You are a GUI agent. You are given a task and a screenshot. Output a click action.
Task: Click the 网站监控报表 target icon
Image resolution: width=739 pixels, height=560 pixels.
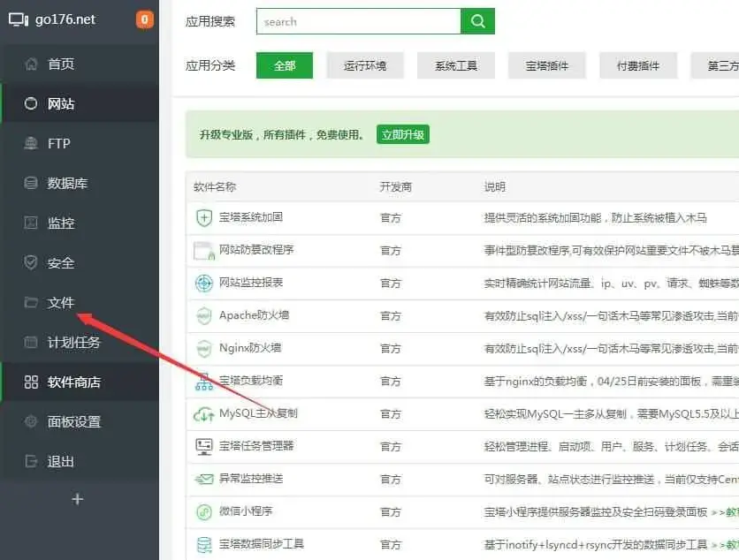(x=204, y=283)
